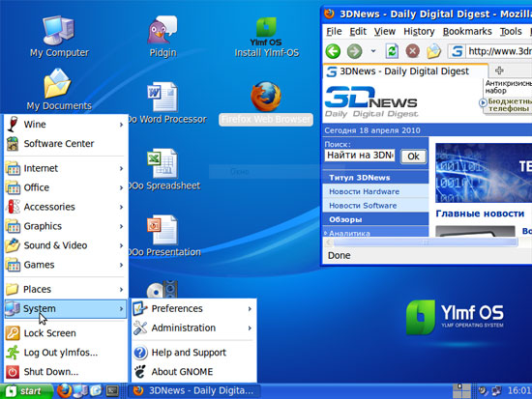Expand the Preferences submenu
Viewport: 532px width, 399px height.
[193, 308]
